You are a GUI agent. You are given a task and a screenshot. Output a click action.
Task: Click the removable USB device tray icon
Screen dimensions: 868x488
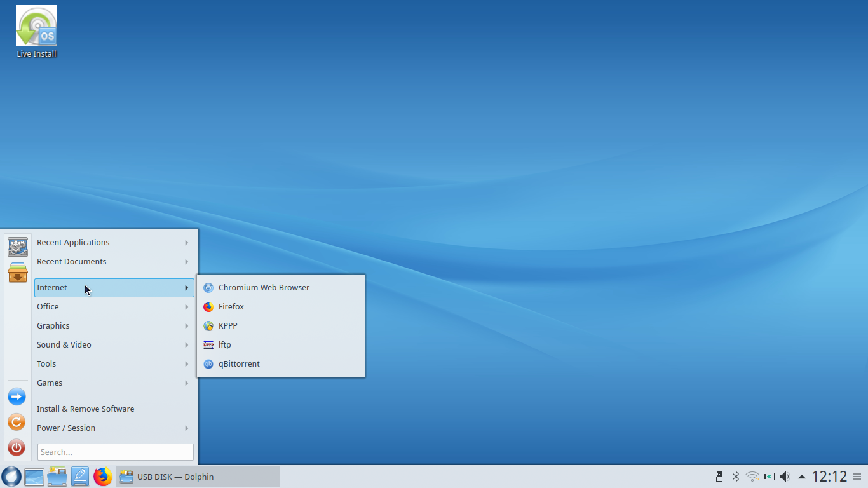tap(719, 477)
